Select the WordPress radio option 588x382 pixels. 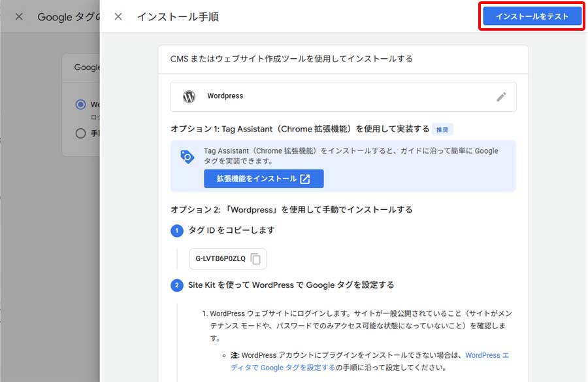point(81,104)
